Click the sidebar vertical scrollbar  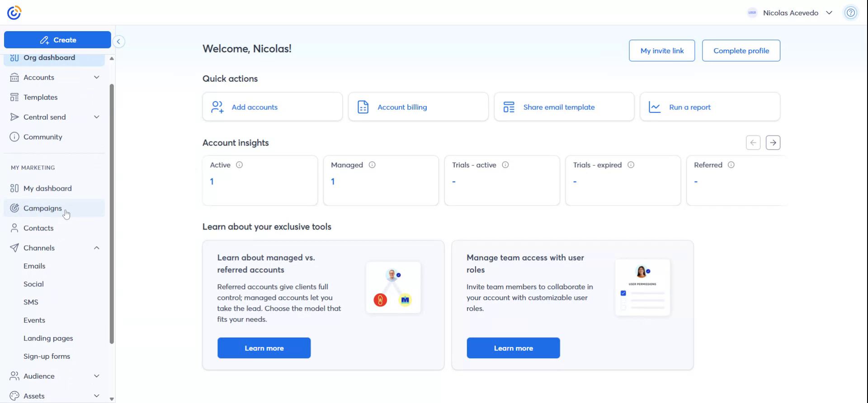pyautogui.click(x=112, y=212)
